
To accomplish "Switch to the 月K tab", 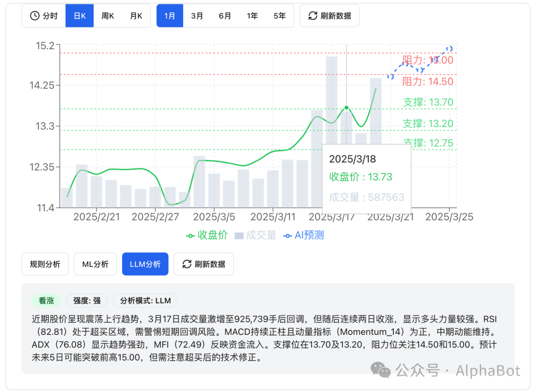I will pyautogui.click(x=136, y=15).
